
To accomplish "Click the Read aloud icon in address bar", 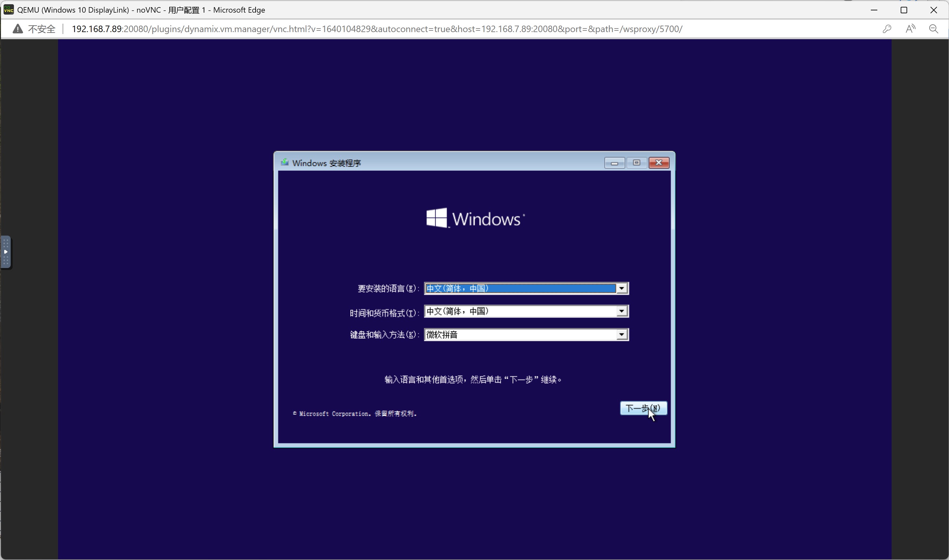I will (x=910, y=29).
